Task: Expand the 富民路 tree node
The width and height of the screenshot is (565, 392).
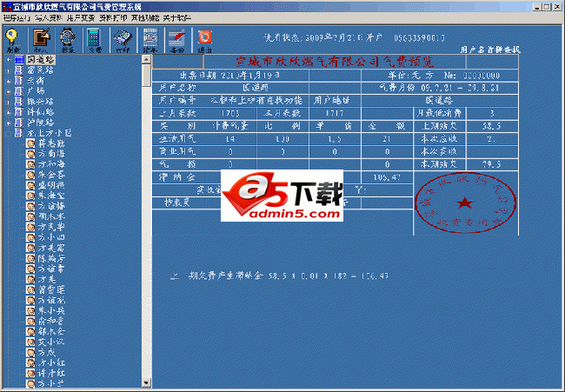Action: tap(9, 70)
